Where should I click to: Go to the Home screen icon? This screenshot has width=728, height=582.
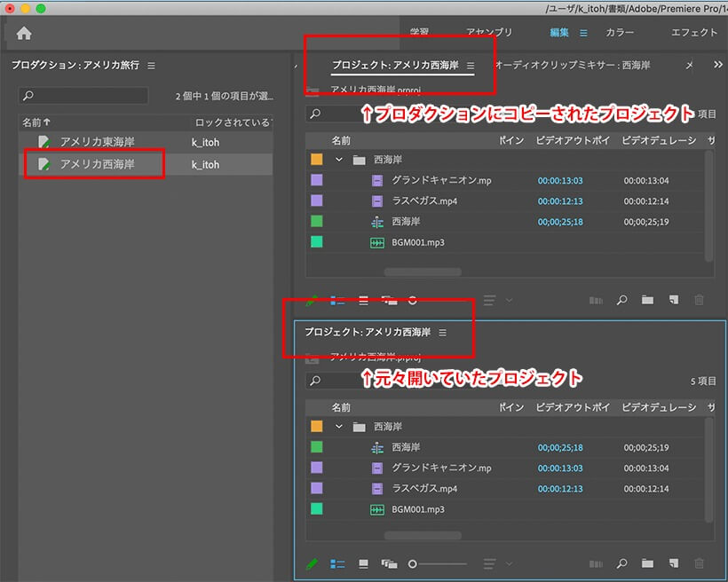[x=24, y=33]
